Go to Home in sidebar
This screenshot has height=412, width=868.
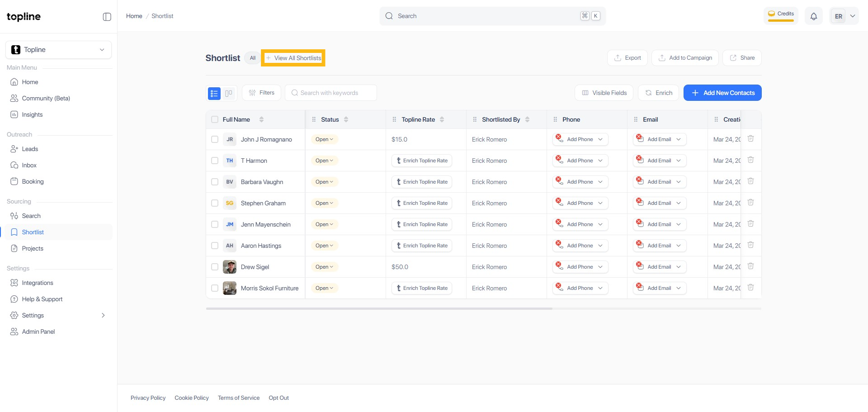[59, 82]
